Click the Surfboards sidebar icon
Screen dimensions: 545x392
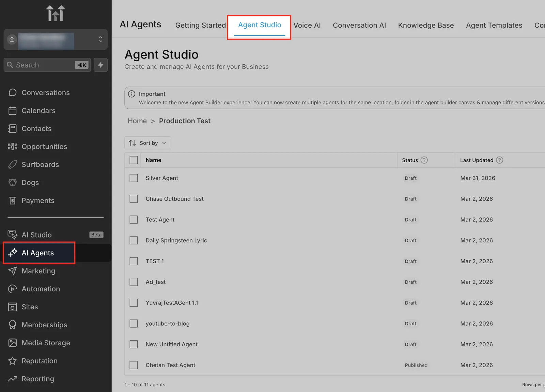[13, 165]
